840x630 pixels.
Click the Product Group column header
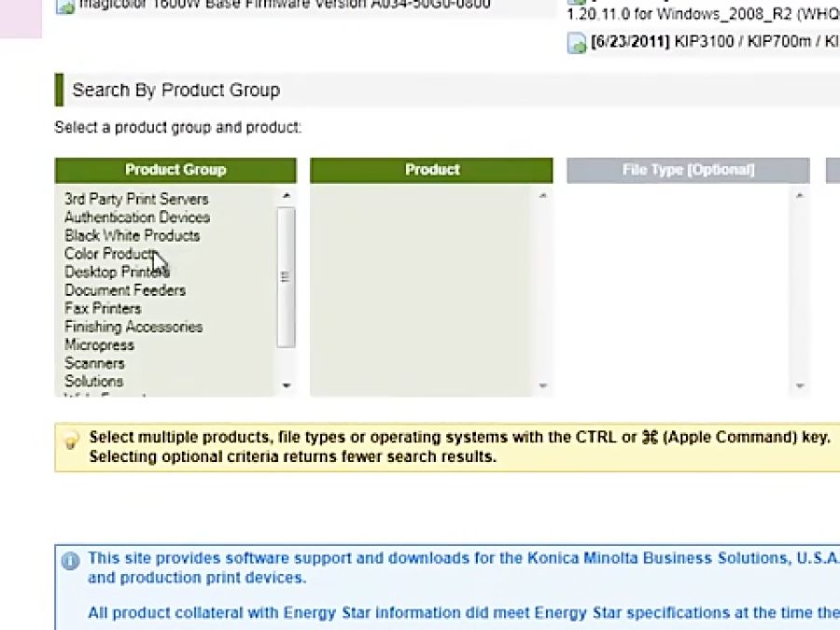(x=175, y=170)
